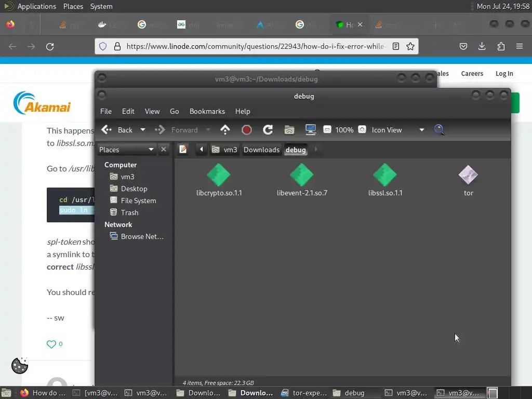
Task: Switch to tor-expe... taskbar window
Action: click(x=304, y=393)
